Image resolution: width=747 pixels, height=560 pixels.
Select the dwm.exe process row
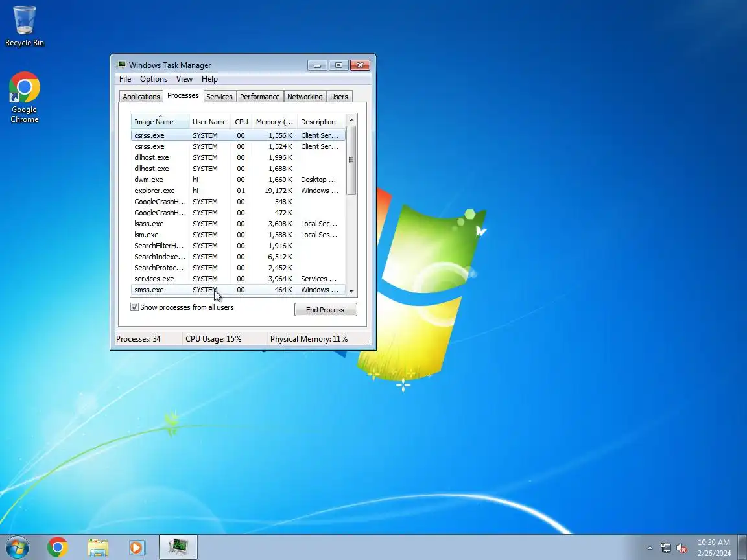coord(238,180)
